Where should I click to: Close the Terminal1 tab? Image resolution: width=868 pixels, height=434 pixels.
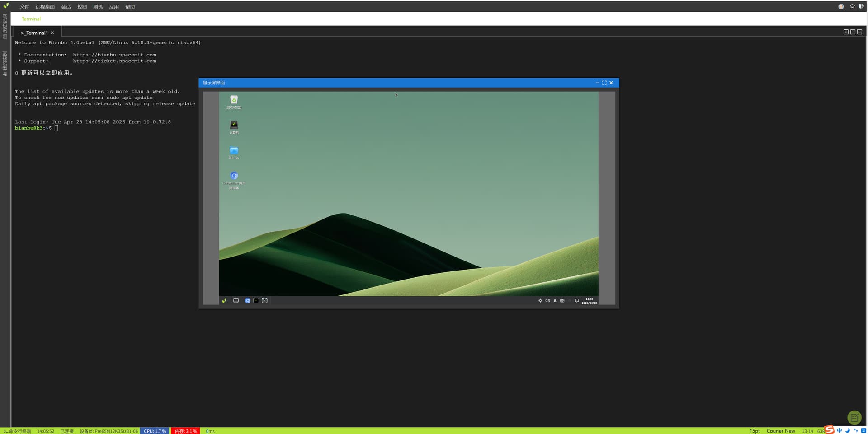click(52, 33)
